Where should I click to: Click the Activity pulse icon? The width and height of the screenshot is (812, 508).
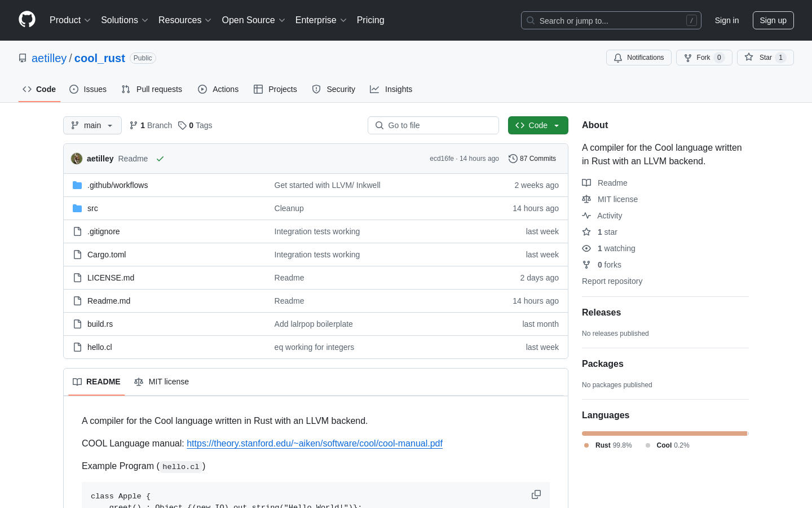(586, 216)
